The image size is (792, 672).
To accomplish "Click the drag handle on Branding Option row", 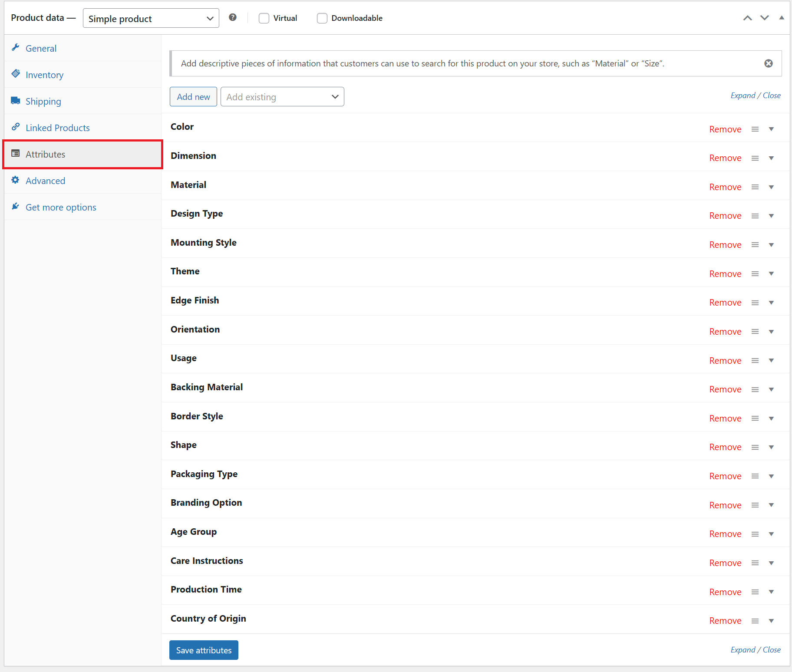I will [755, 505].
